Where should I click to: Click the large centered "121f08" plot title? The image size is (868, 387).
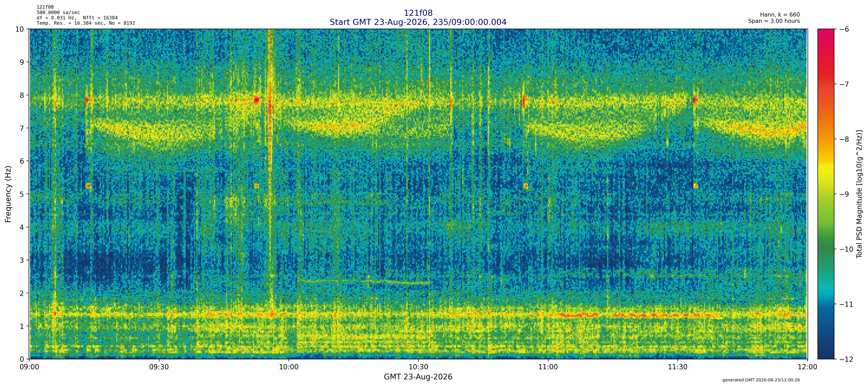418,13
